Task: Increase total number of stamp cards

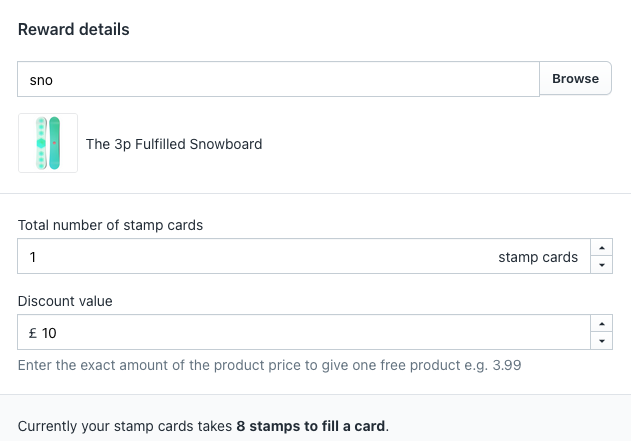Action: [x=602, y=247]
